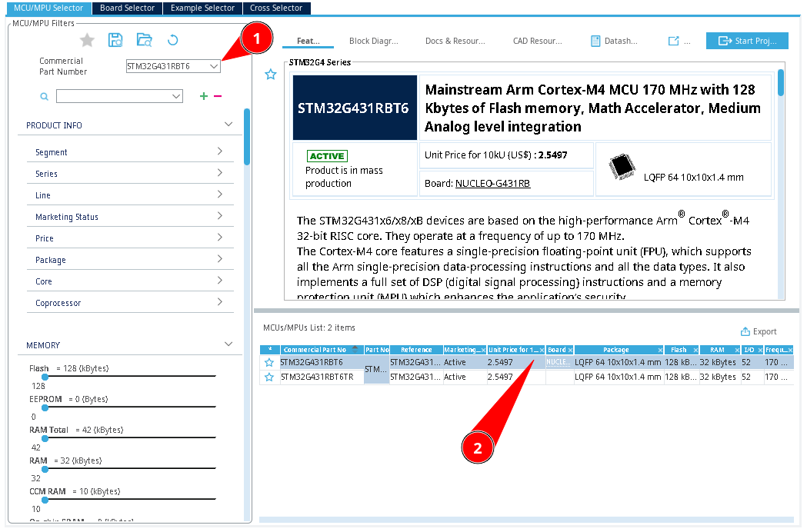Expand the Segment filter
This screenshot has width=807, height=532.
[220, 151]
